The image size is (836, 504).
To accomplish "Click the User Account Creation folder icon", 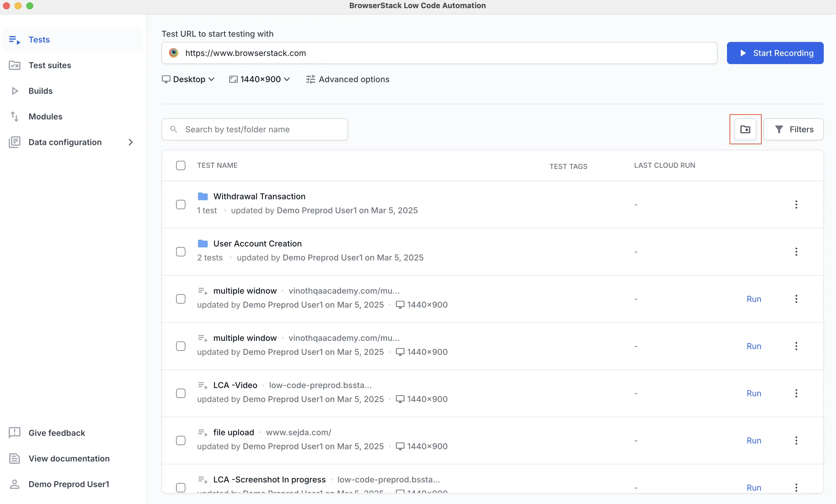I will 203,244.
